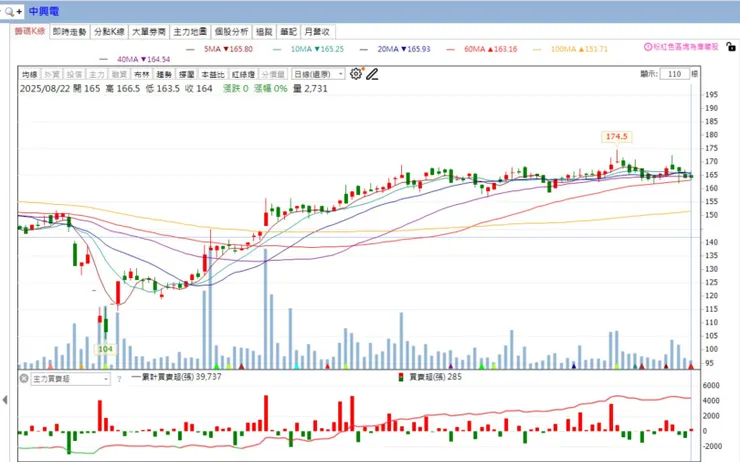Screen dimensions: 740x462
Task: Click the 粉紅色區塊為庫藏股 info icon
Action: [648, 47]
